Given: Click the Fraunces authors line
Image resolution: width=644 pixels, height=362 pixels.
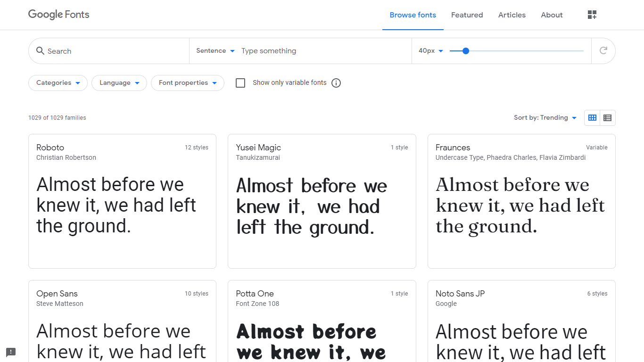Looking at the screenshot, I should [x=511, y=157].
